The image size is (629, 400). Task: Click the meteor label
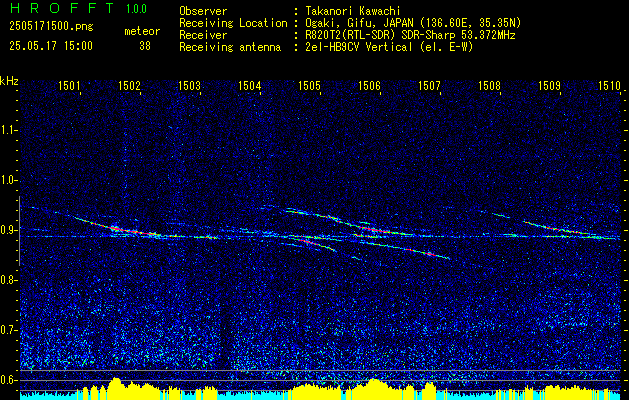pos(142,31)
